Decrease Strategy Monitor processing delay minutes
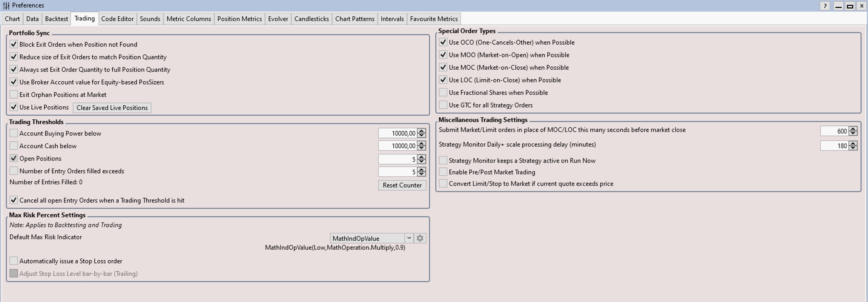The image size is (868, 302). [853, 148]
